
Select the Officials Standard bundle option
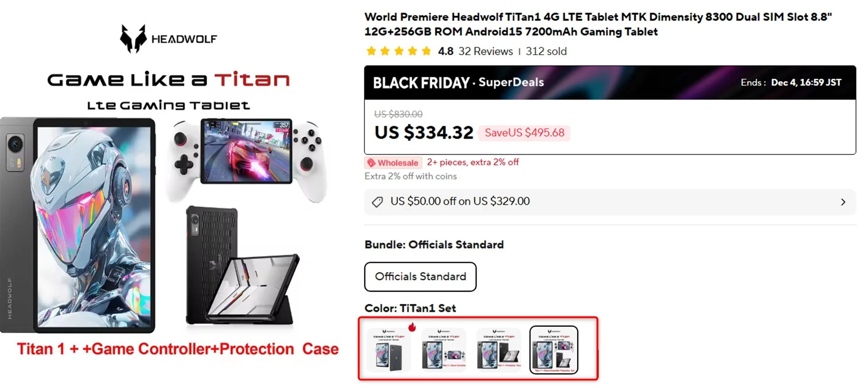point(420,277)
